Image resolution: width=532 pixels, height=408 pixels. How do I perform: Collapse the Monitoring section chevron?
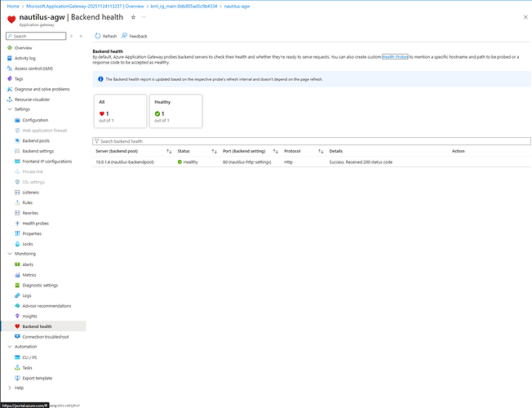pos(10,254)
